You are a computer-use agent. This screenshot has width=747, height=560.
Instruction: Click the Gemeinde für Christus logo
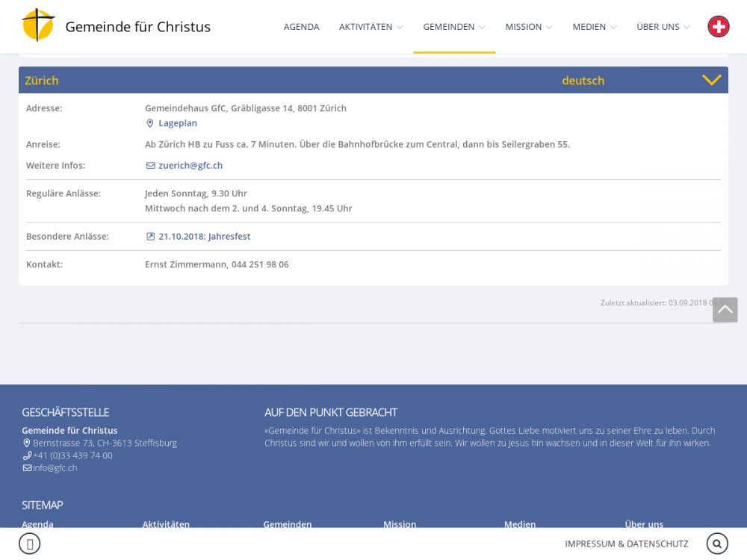coord(39,25)
